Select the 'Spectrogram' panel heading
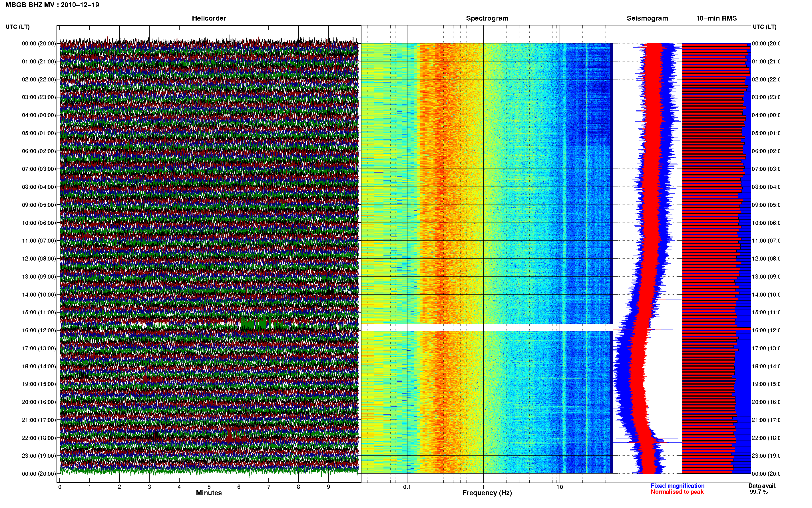 click(487, 18)
